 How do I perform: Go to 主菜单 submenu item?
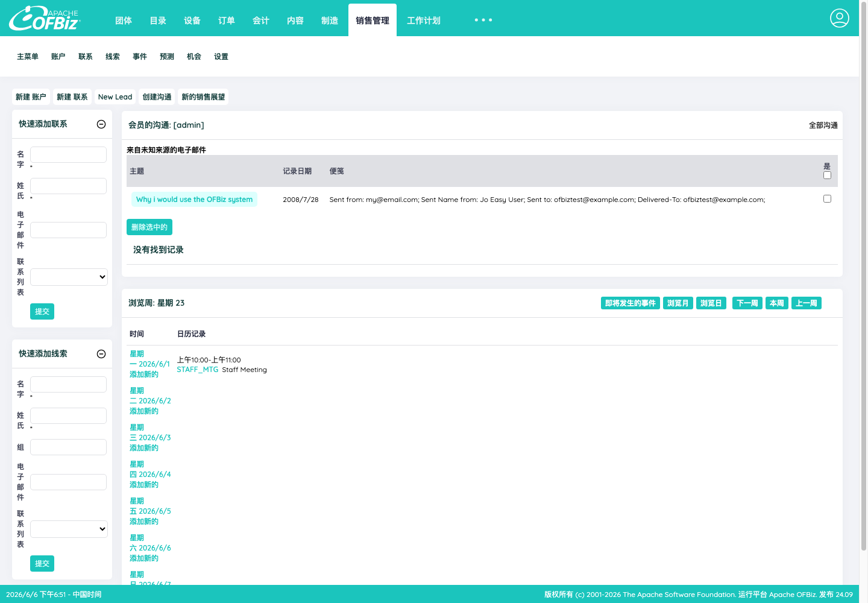point(28,57)
